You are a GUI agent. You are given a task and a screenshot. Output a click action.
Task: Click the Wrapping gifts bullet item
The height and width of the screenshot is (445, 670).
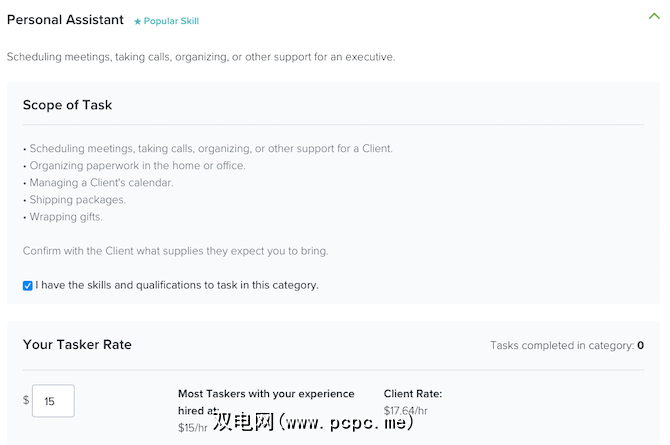pyautogui.click(x=66, y=216)
